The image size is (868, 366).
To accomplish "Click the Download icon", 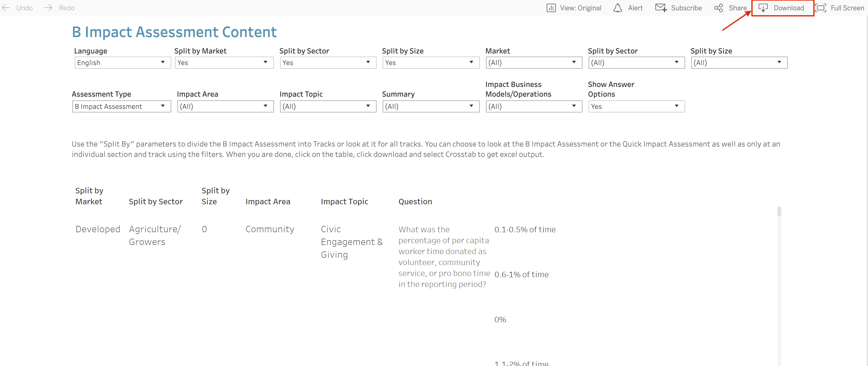I will pos(763,8).
